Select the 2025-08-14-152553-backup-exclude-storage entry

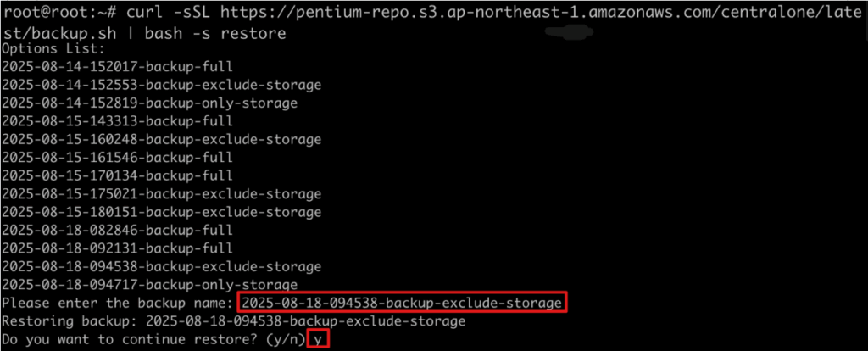[161, 85]
